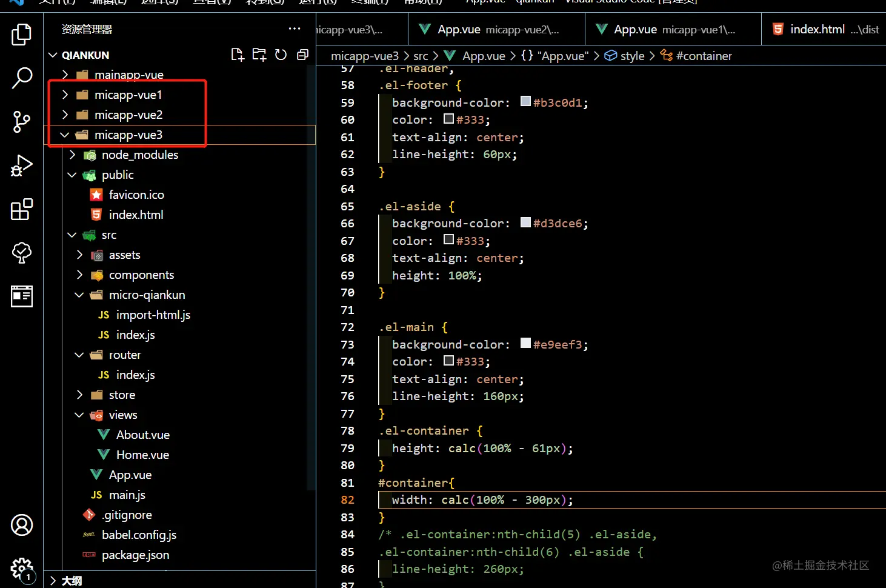
Task: Open the Explorer view in activity bar
Action: pyautogui.click(x=22, y=35)
